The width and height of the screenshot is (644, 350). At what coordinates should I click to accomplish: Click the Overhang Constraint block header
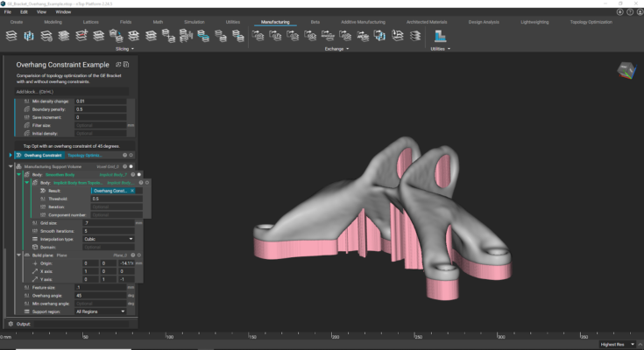42,155
